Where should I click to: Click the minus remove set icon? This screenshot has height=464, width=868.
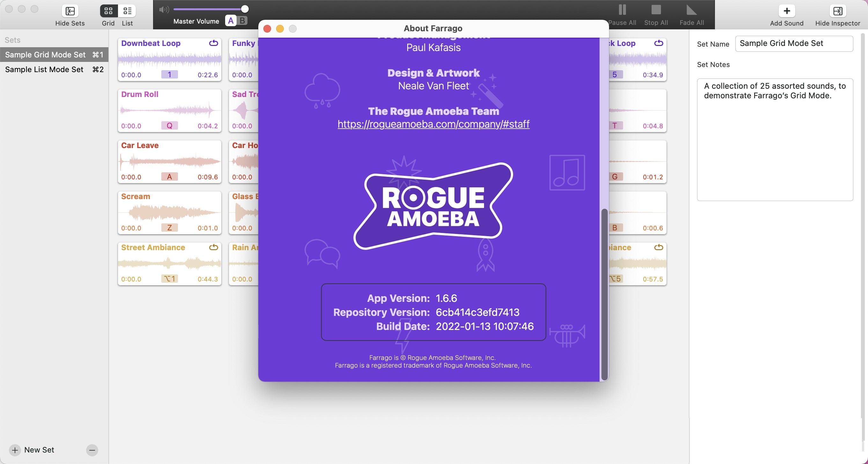coord(92,450)
